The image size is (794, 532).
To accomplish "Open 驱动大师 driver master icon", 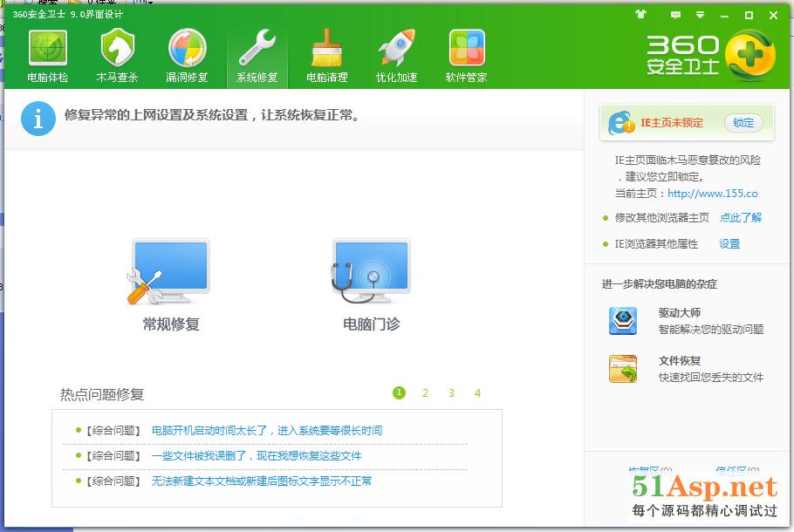I will (x=623, y=320).
